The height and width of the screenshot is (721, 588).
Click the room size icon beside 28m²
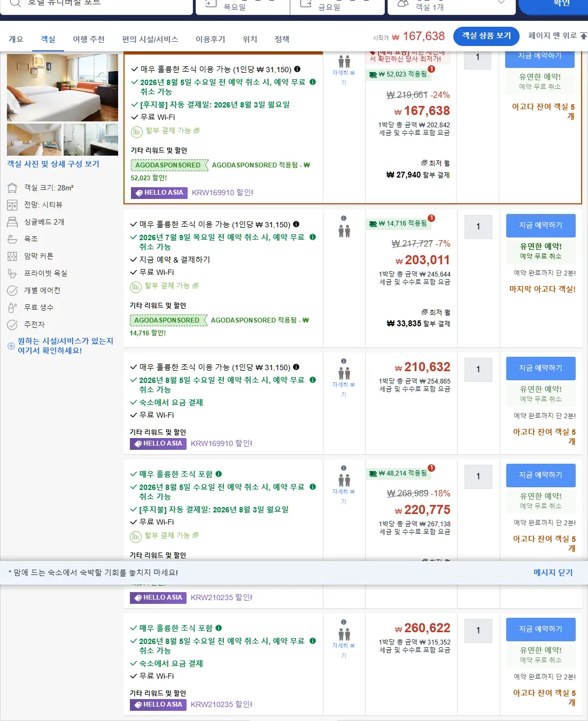(12, 188)
